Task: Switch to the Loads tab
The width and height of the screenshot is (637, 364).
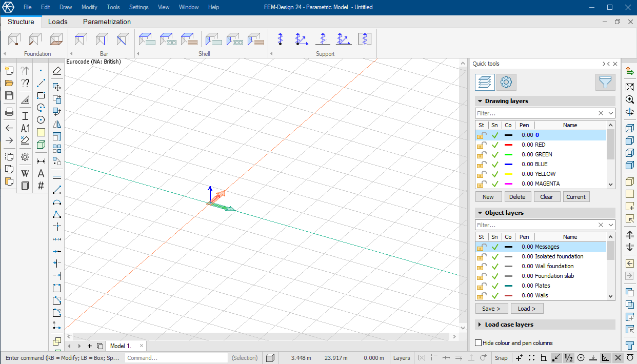Action: click(58, 22)
